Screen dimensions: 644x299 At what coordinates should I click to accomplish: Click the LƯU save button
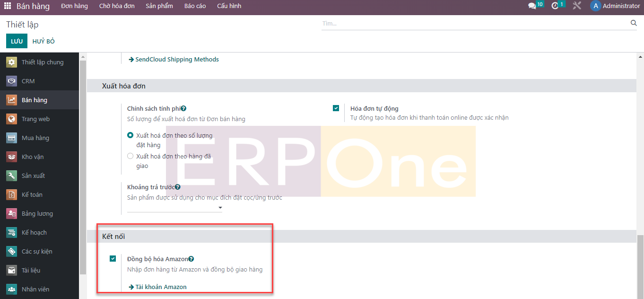point(17,41)
